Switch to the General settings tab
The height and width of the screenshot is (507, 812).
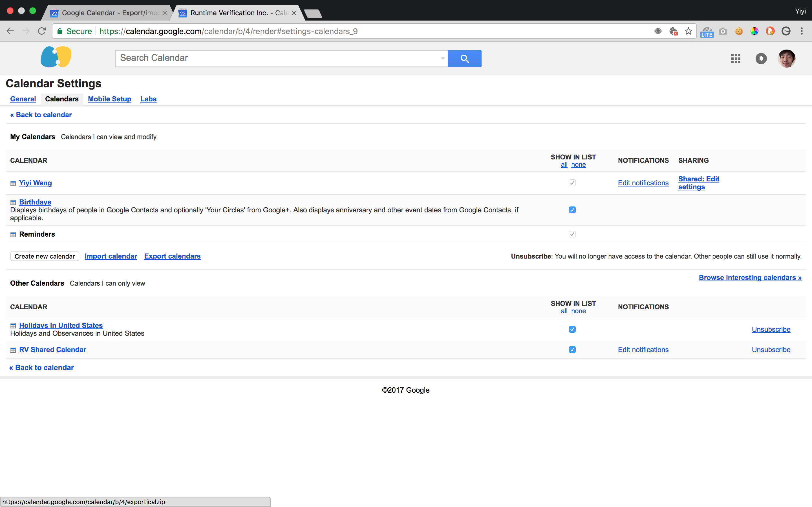click(23, 99)
